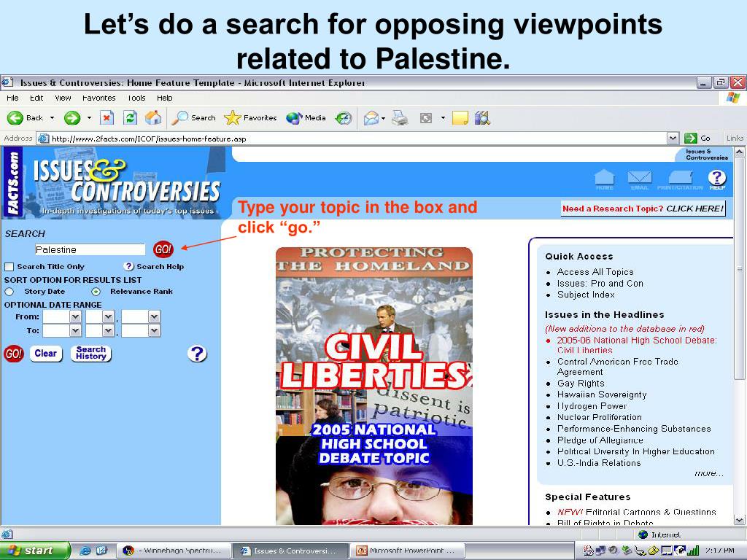Stop page loading with the red X icon
Viewport: 747px width, 560px height.
tap(107, 117)
